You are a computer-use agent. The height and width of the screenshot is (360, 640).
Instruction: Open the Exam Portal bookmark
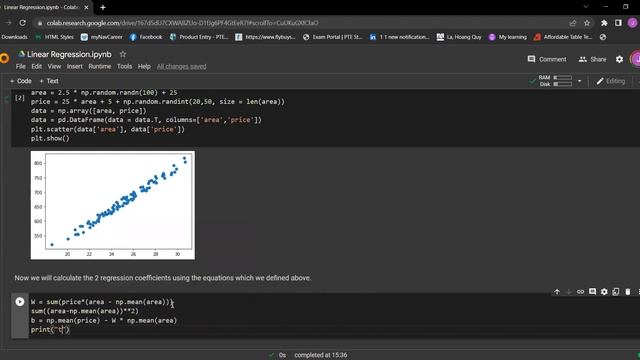click(x=332, y=37)
